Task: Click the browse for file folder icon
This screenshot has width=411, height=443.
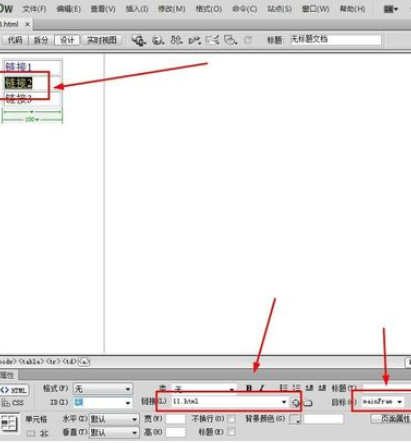Action: 308,403
